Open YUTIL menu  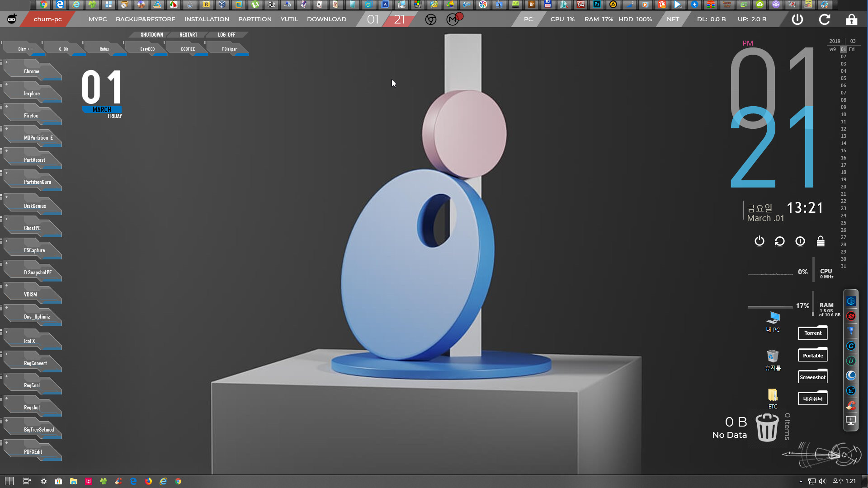289,19
